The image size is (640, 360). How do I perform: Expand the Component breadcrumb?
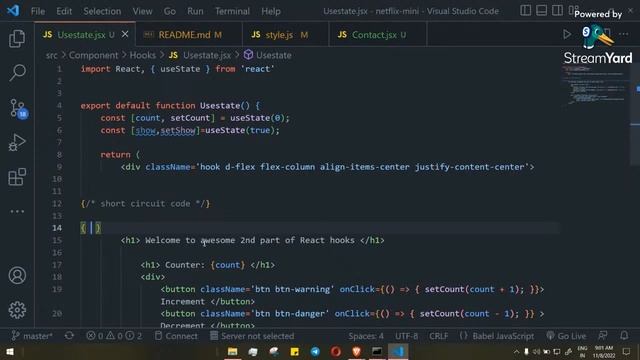pyautogui.click(x=93, y=55)
